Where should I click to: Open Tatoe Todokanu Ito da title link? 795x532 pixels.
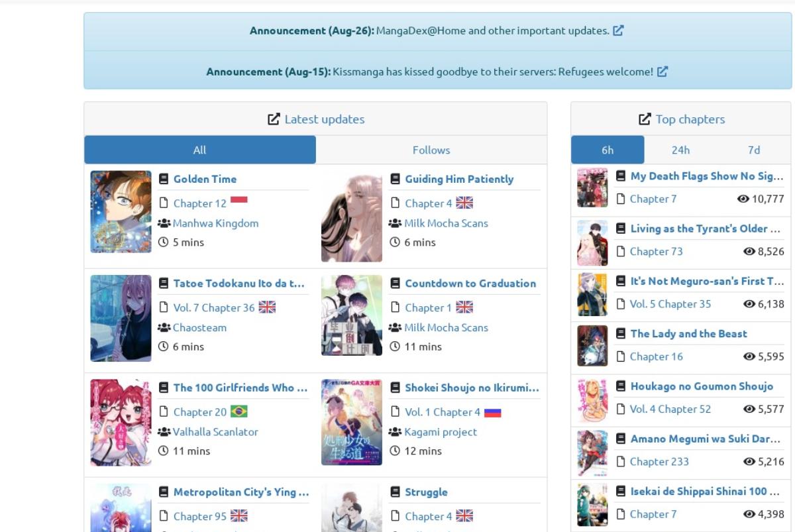click(x=239, y=284)
